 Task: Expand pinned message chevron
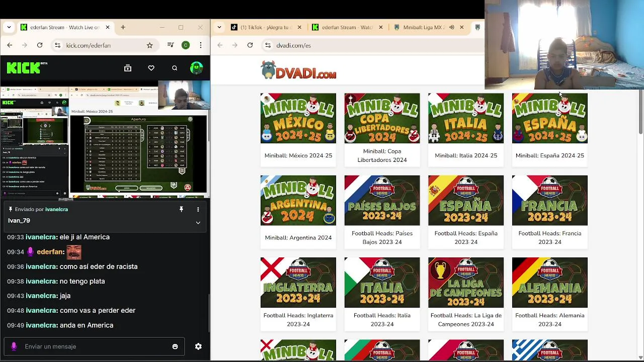(198, 222)
